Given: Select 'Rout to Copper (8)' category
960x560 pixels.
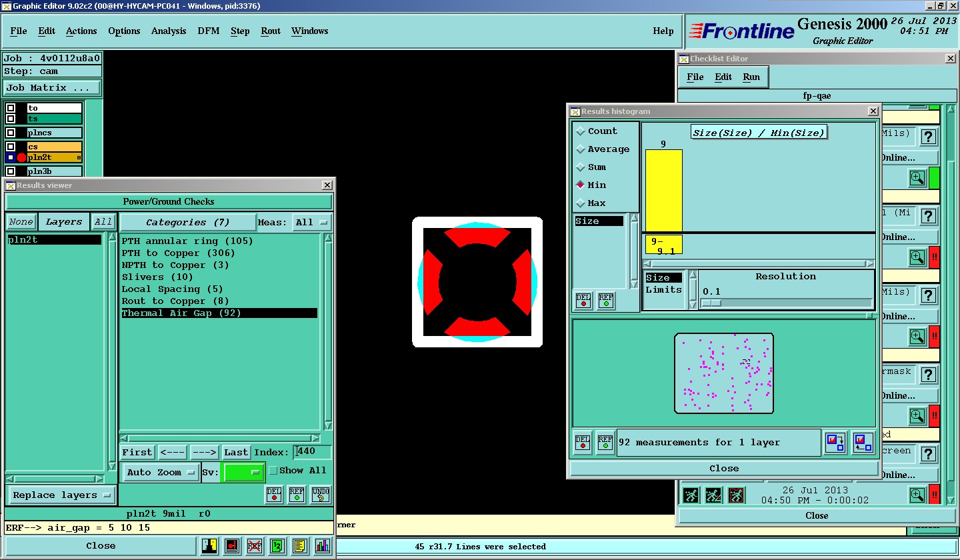Looking at the screenshot, I should (x=175, y=301).
